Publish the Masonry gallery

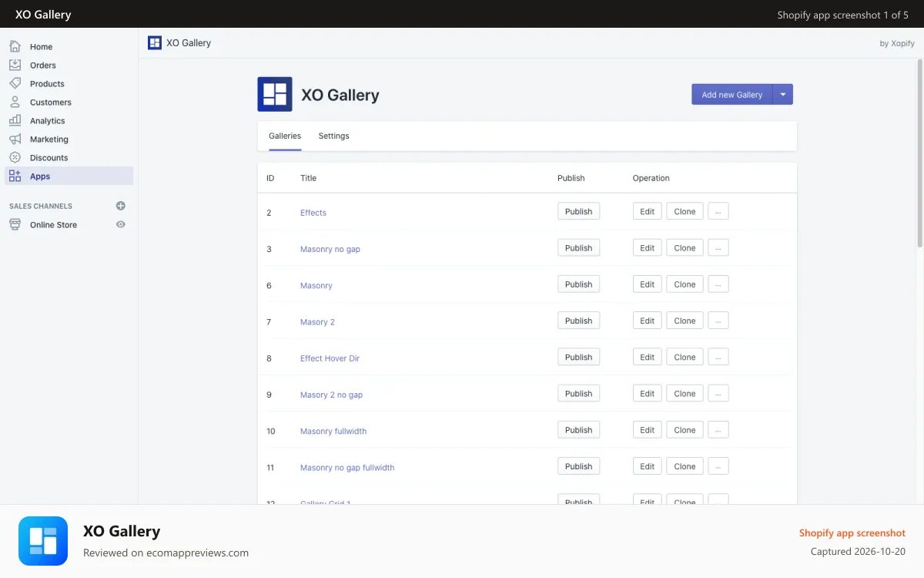click(x=578, y=284)
